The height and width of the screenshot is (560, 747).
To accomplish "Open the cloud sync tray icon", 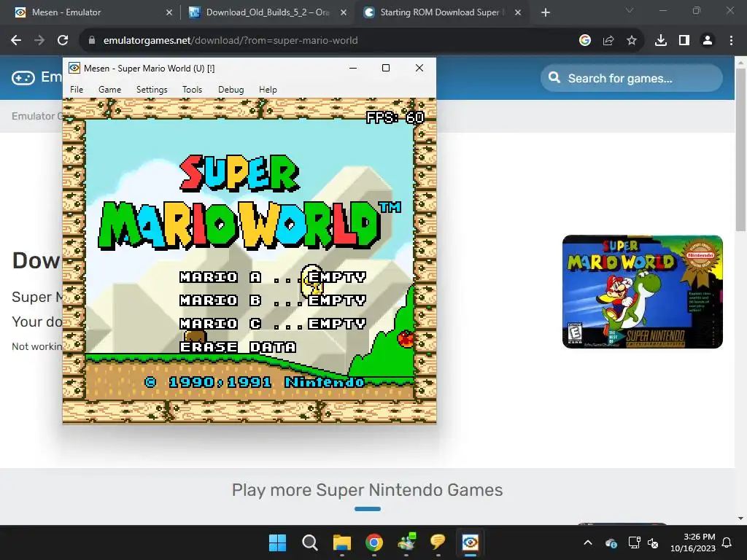I will (611, 542).
